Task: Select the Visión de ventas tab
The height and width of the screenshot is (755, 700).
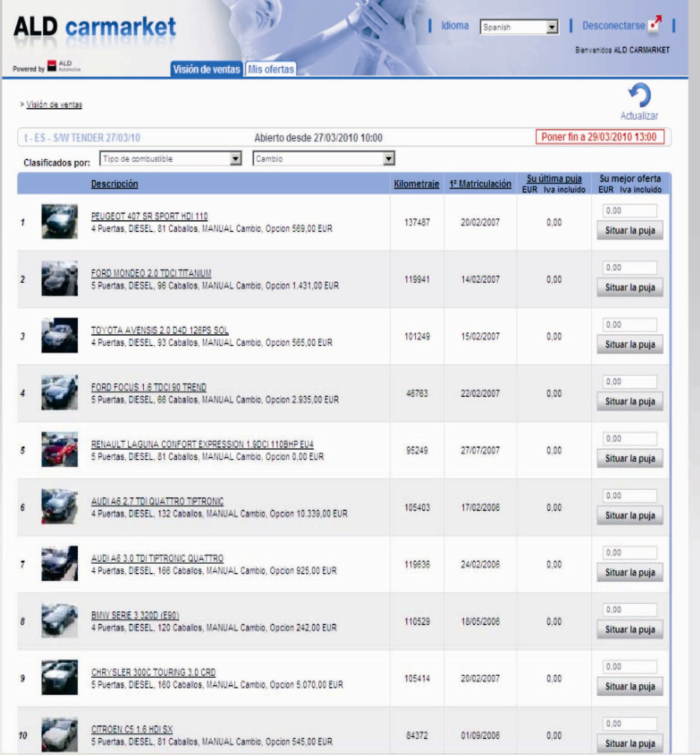Action: pos(206,69)
